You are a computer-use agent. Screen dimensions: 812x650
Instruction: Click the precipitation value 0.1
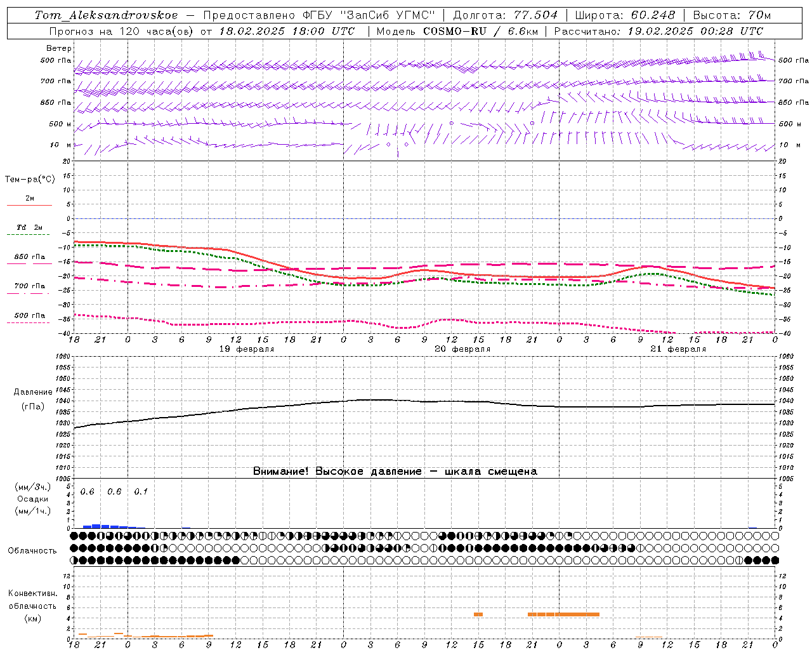point(141,491)
